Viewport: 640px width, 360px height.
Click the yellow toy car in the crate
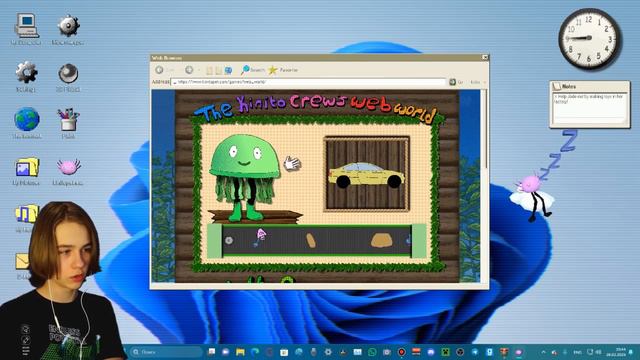[367, 175]
